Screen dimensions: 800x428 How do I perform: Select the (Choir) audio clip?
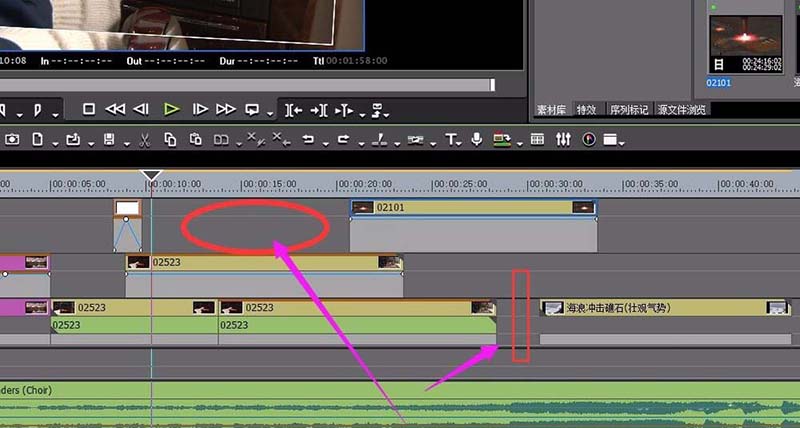pos(400,390)
